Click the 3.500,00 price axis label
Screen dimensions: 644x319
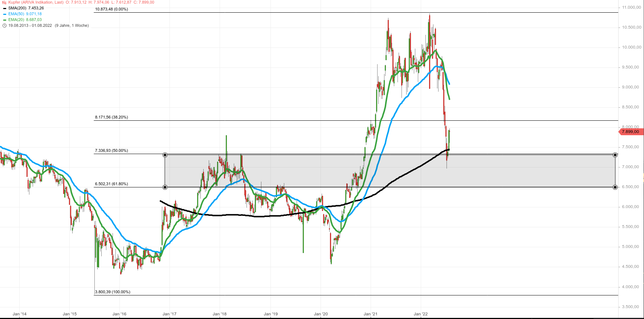pos(631,307)
